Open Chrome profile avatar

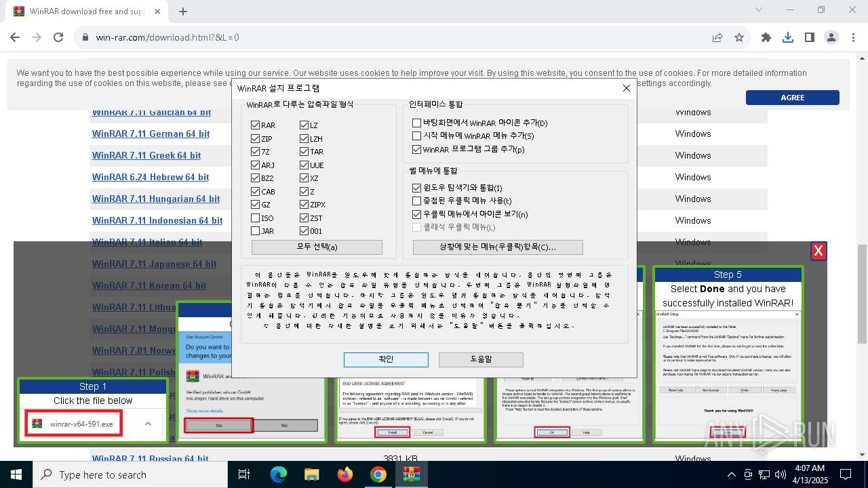pos(831,38)
